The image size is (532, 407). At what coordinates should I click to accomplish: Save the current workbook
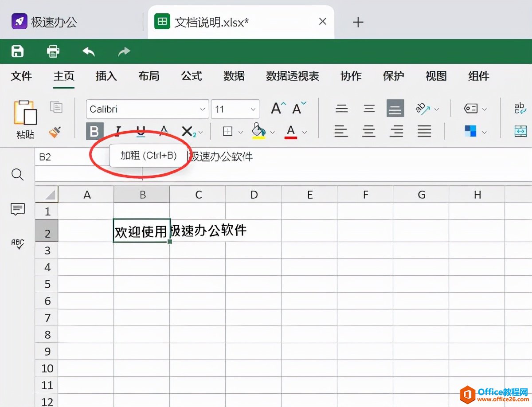point(17,51)
